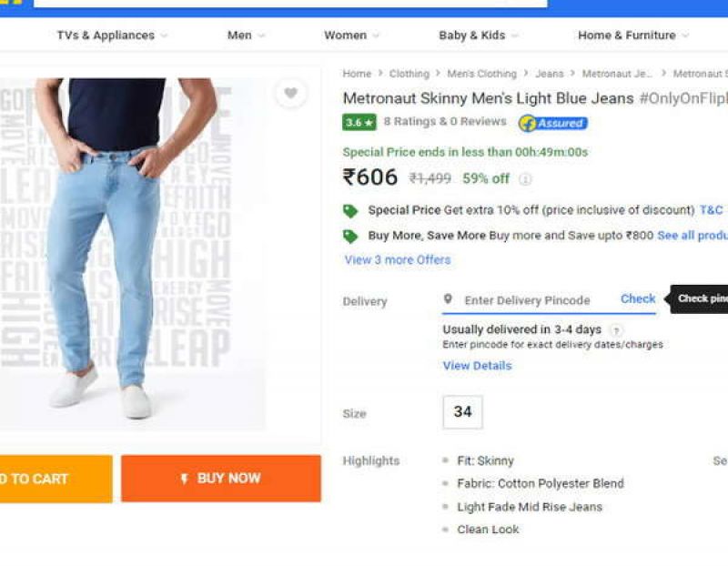Open the TVs & Appliances menu
The width and height of the screenshot is (728, 566).
pos(106,35)
